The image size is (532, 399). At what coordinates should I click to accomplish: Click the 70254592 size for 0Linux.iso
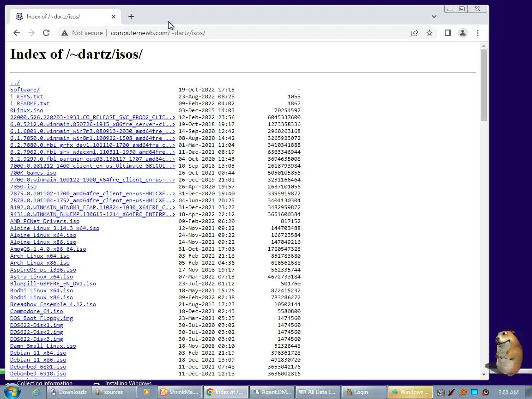pyautogui.click(x=287, y=110)
